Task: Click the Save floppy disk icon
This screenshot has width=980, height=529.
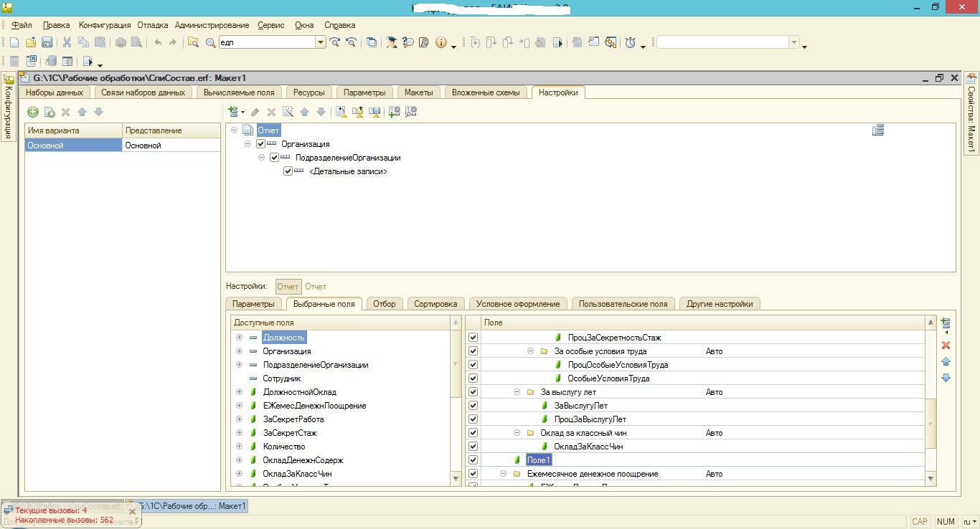Action: (x=47, y=43)
